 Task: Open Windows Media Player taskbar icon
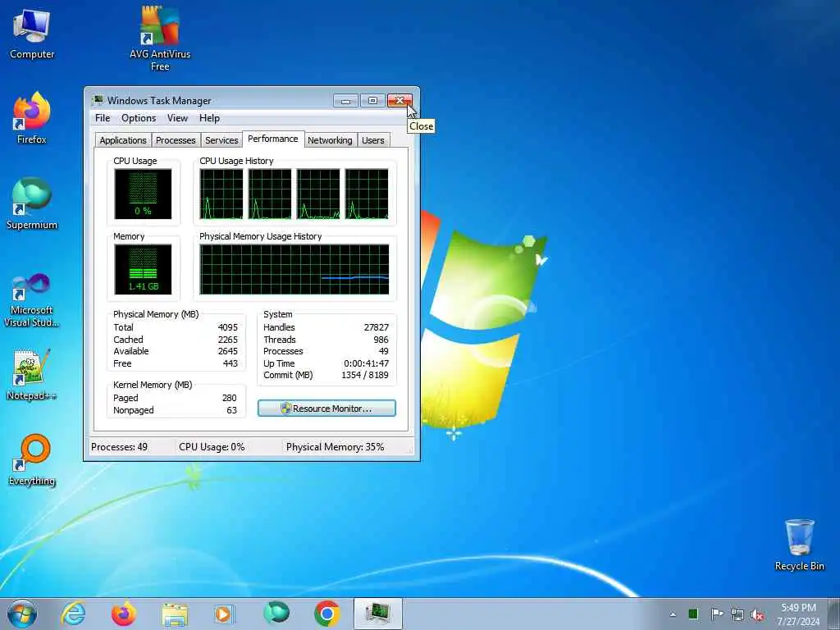224,614
